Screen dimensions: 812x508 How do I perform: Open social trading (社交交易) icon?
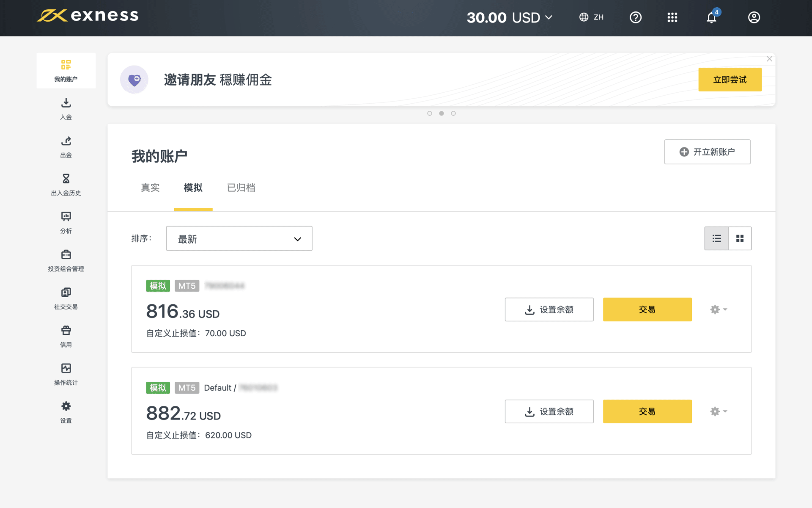(66, 293)
